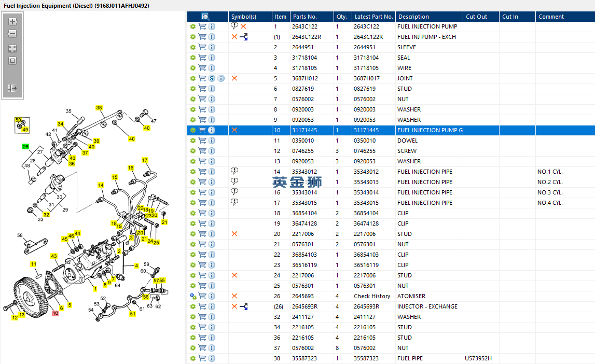595x364 pixels.
Task: Open info for CLIP 36854104
Action: pos(212,213)
